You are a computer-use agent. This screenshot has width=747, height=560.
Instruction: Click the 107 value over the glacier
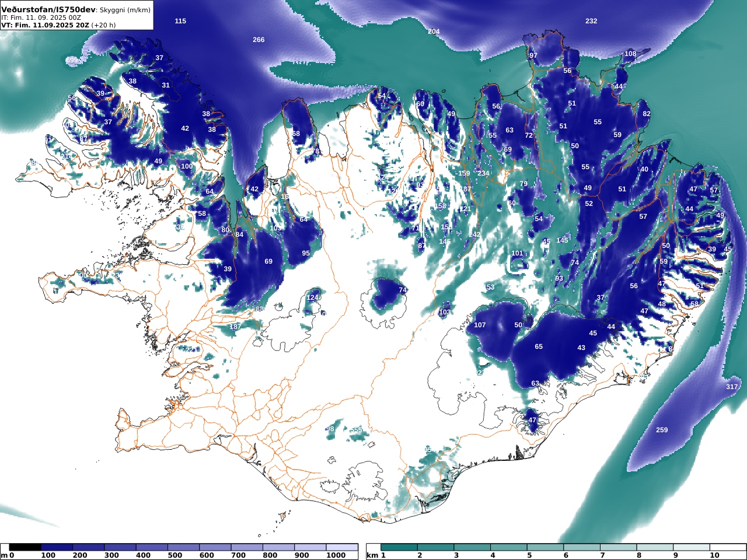[480, 325]
